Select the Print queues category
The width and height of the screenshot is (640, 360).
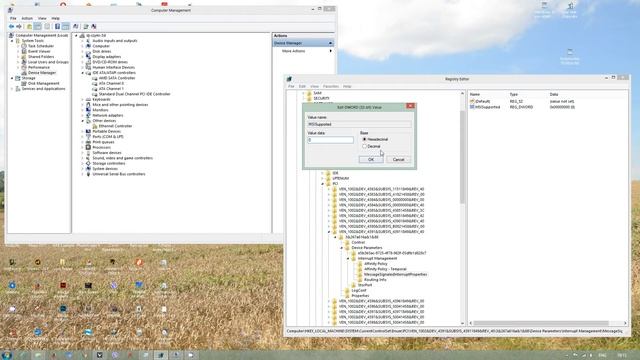coord(103,142)
